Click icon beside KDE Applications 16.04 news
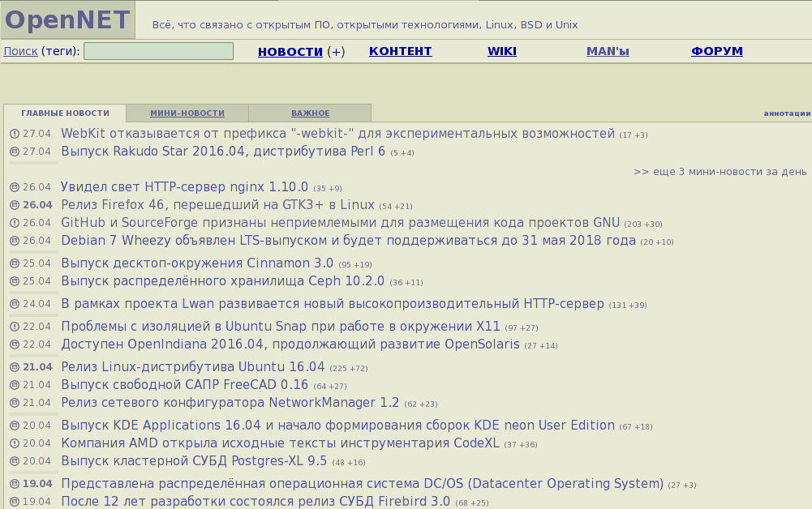The image size is (812, 509). pos(15,426)
